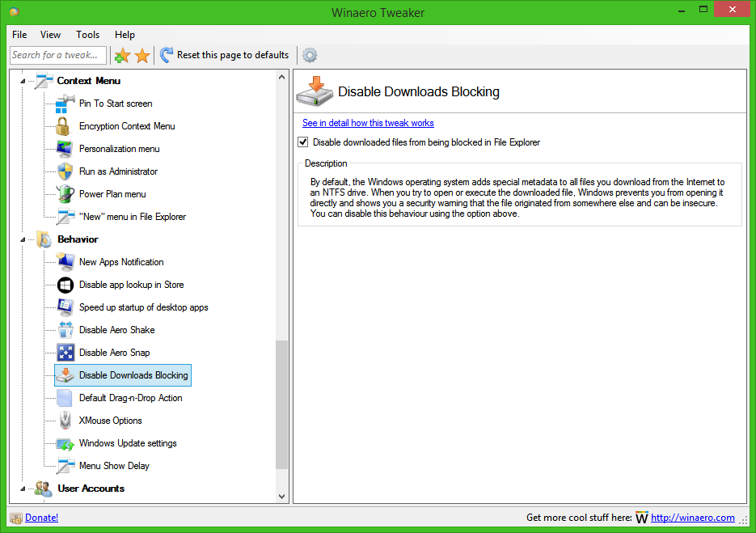Click the tree panel scrollbar thumb
This screenshot has height=533, width=756.
pos(281,404)
